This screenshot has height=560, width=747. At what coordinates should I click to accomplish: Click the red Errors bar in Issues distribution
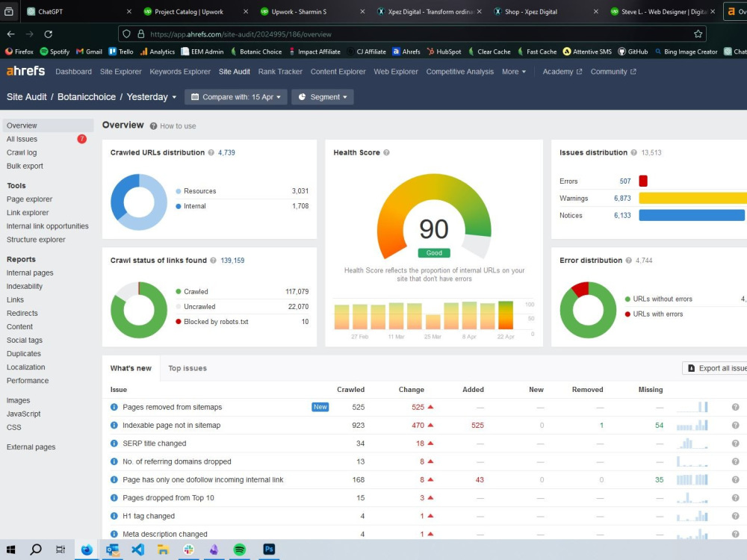tap(643, 181)
